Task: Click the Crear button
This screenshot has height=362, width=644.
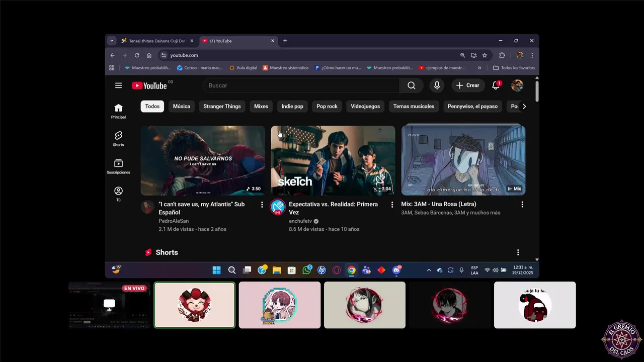Action: pos(468,85)
